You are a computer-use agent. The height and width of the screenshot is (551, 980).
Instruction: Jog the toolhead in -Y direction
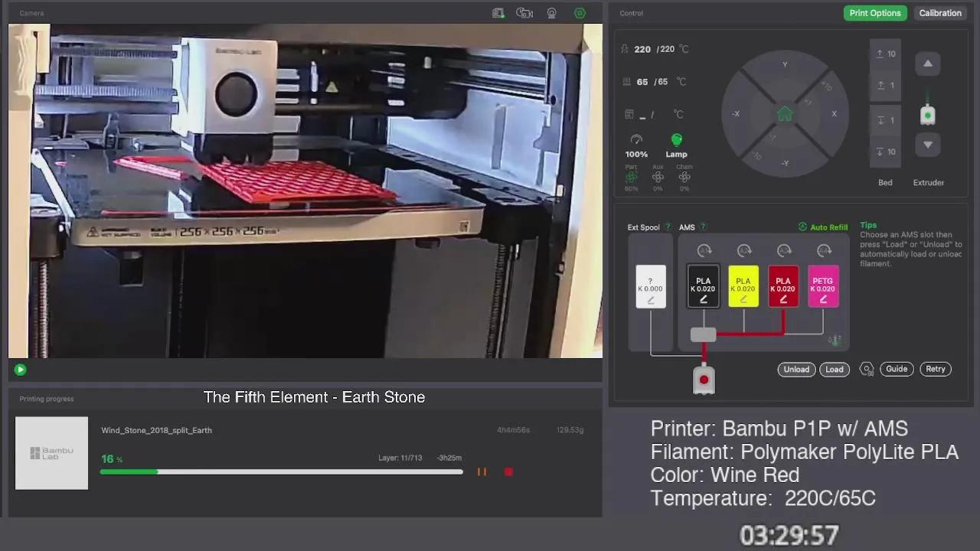[785, 163]
